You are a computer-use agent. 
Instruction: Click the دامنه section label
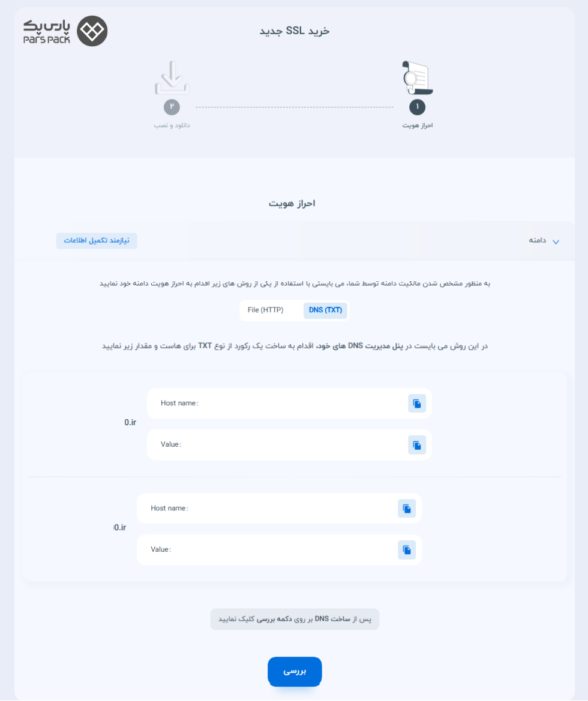(x=538, y=240)
